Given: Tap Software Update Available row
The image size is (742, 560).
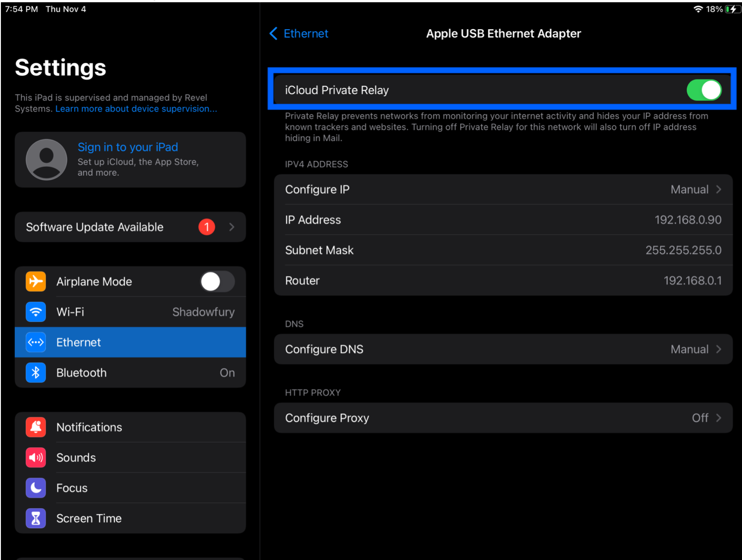Looking at the screenshot, I should [x=130, y=227].
